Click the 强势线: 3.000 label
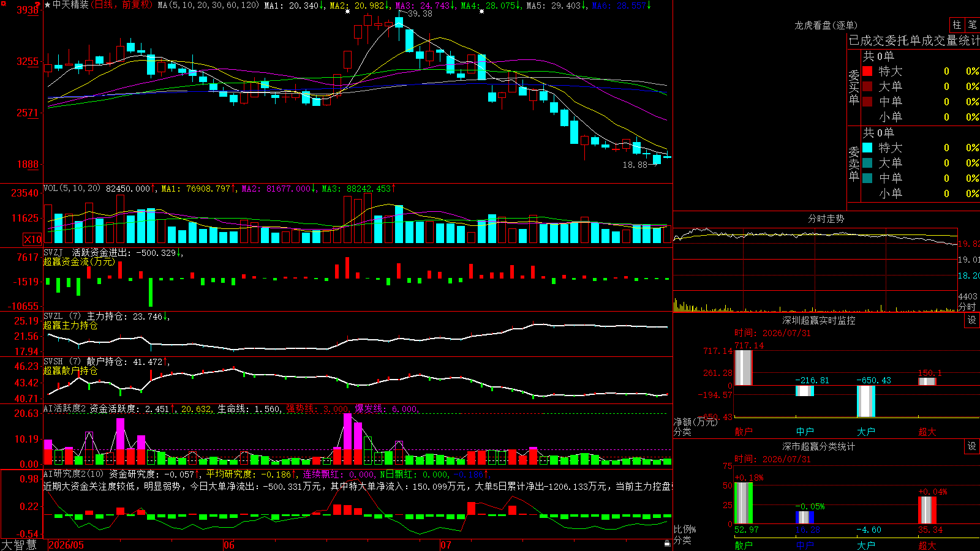The image size is (980, 551). pyautogui.click(x=318, y=409)
